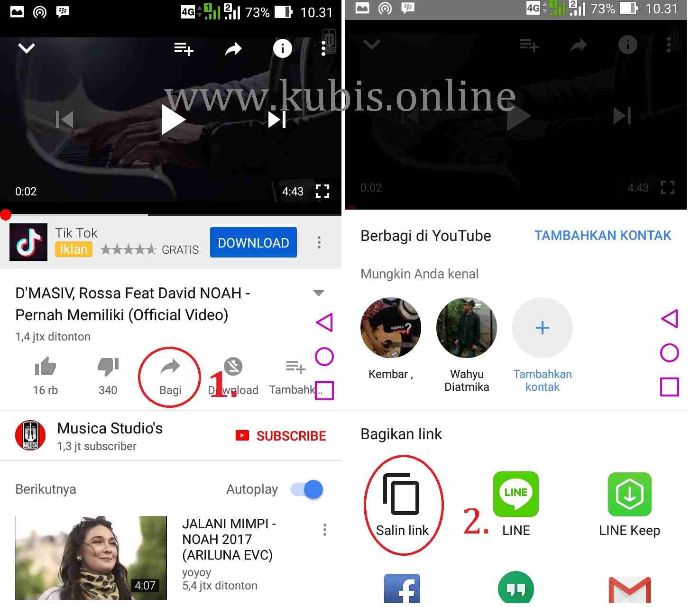Tap home navigation circle in right screenshot
This screenshot has height=607, width=700.
coord(670,353)
